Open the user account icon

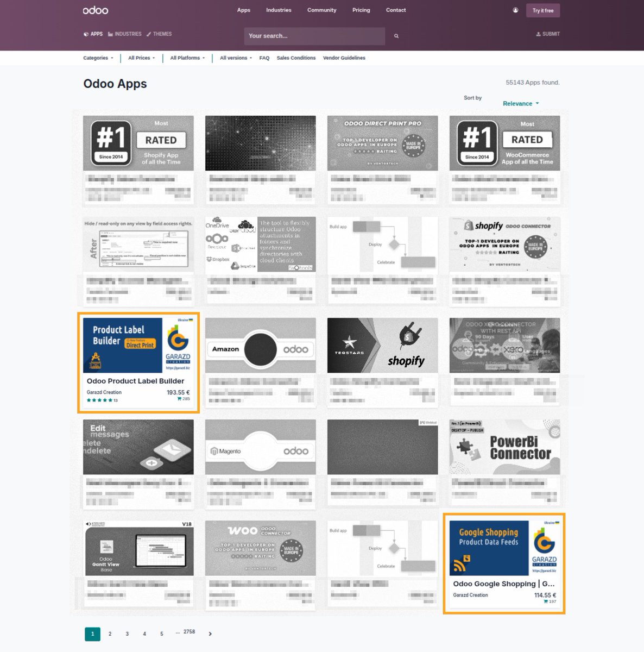coord(515,10)
